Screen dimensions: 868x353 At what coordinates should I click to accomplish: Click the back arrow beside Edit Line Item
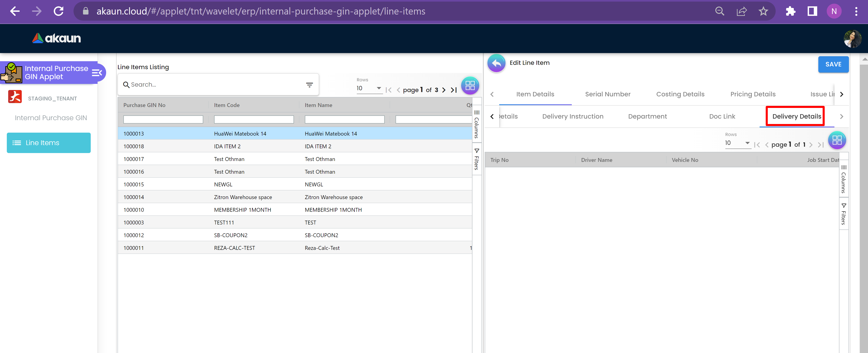pyautogui.click(x=496, y=63)
